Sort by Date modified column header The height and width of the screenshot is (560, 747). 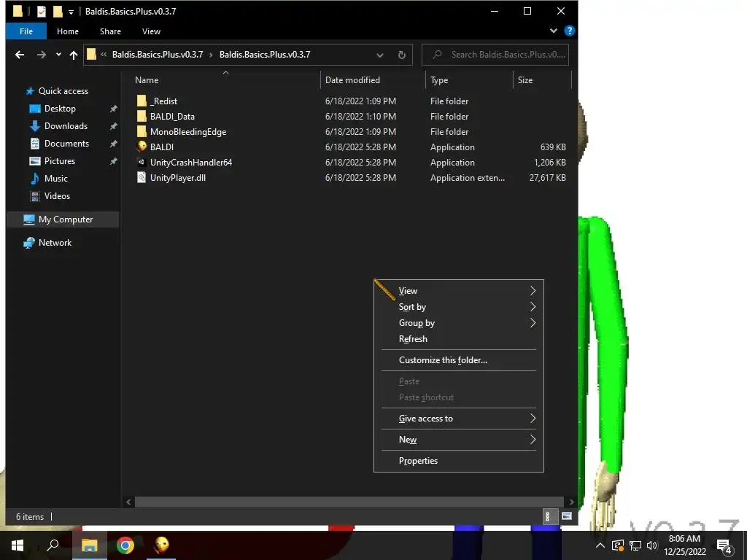point(373,80)
